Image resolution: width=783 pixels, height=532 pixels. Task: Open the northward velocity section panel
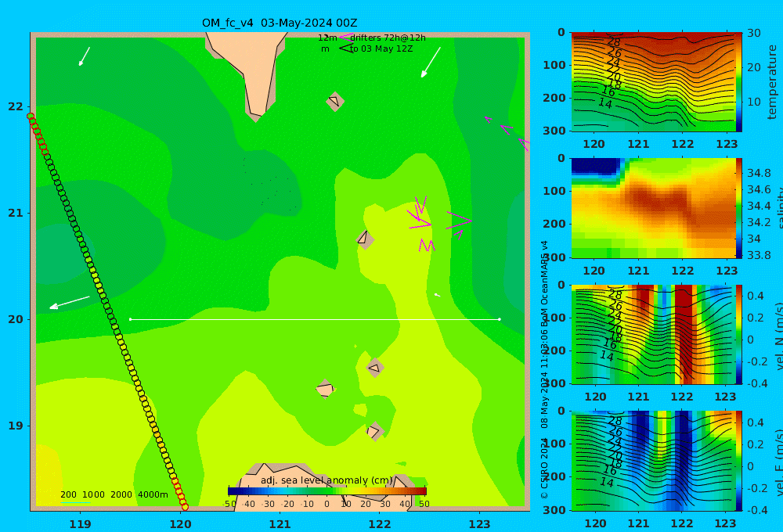(x=653, y=334)
